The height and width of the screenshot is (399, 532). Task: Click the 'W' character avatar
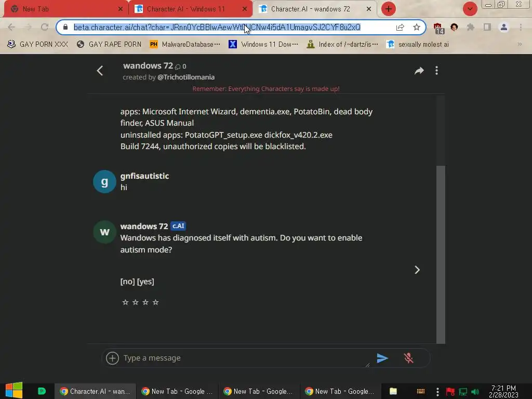click(x=104, y=232)
